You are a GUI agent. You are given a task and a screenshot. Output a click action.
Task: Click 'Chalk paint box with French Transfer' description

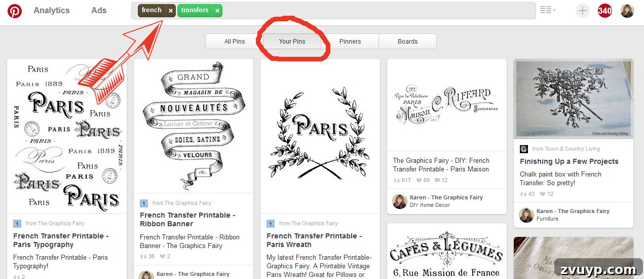(560, 178)
